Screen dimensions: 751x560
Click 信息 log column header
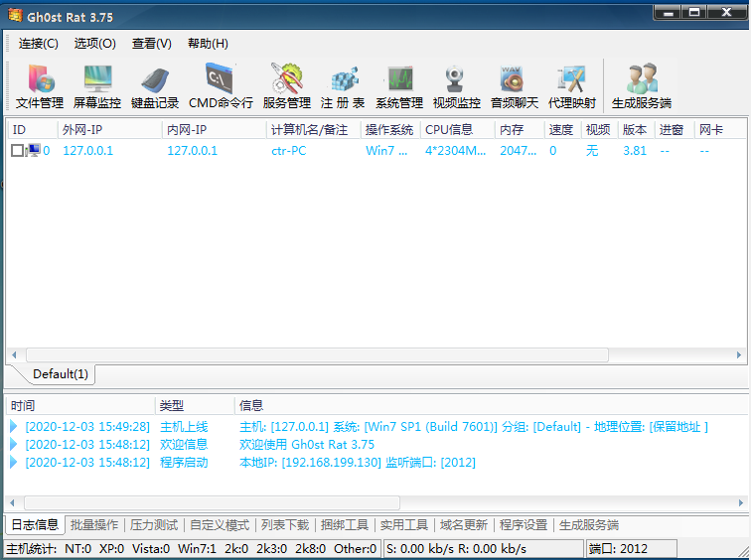click(491, 406)
